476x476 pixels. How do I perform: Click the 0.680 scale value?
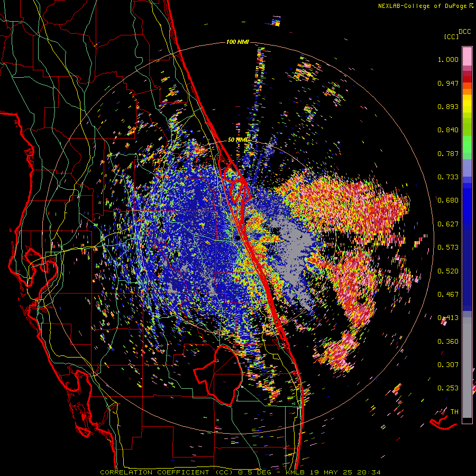click(448, 200)
